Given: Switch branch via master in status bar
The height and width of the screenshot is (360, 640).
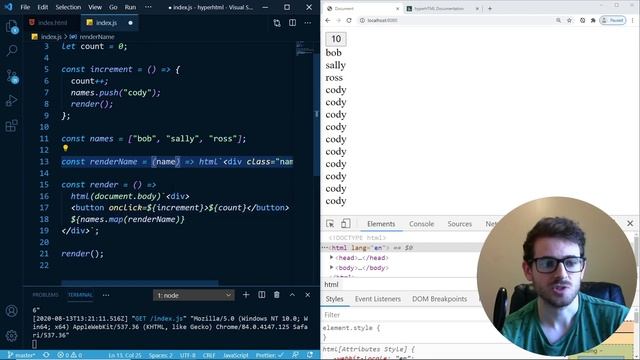Looking at the screenshot, I should (22, 355).
